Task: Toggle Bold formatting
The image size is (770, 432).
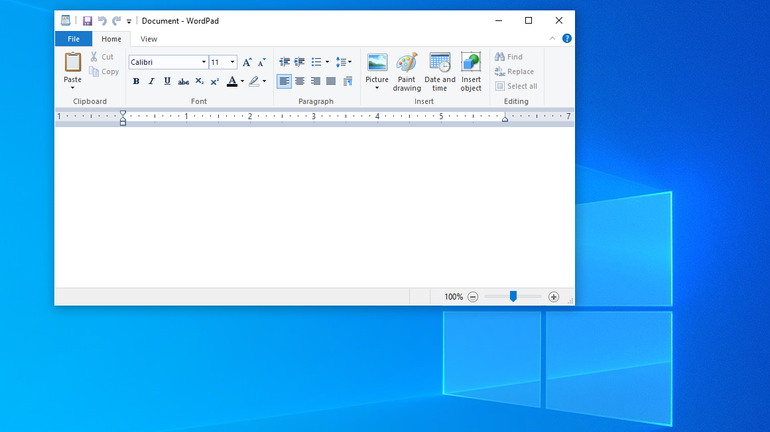Action: [x=136, y=82]
